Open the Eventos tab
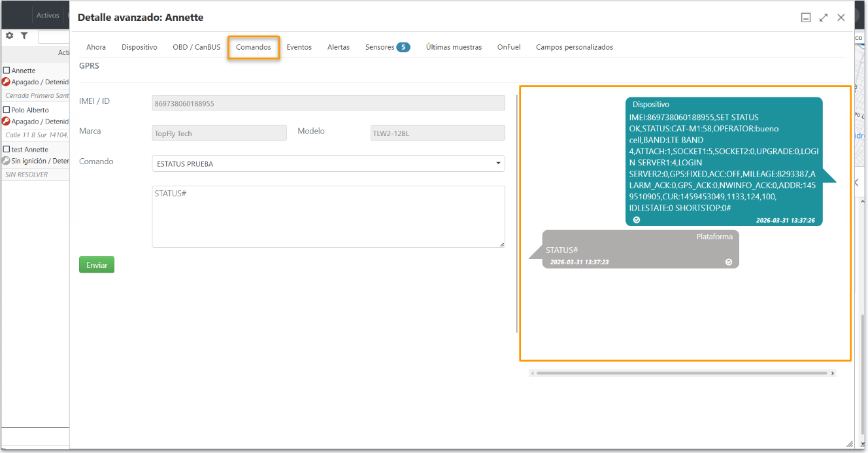The image size is (868, 453). click(299, 47)
